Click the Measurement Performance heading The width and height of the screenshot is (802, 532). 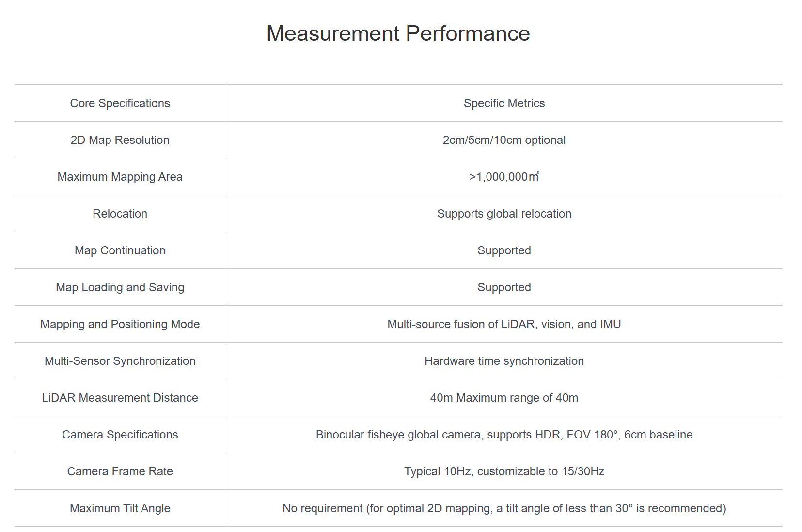(x=398, y=33)
